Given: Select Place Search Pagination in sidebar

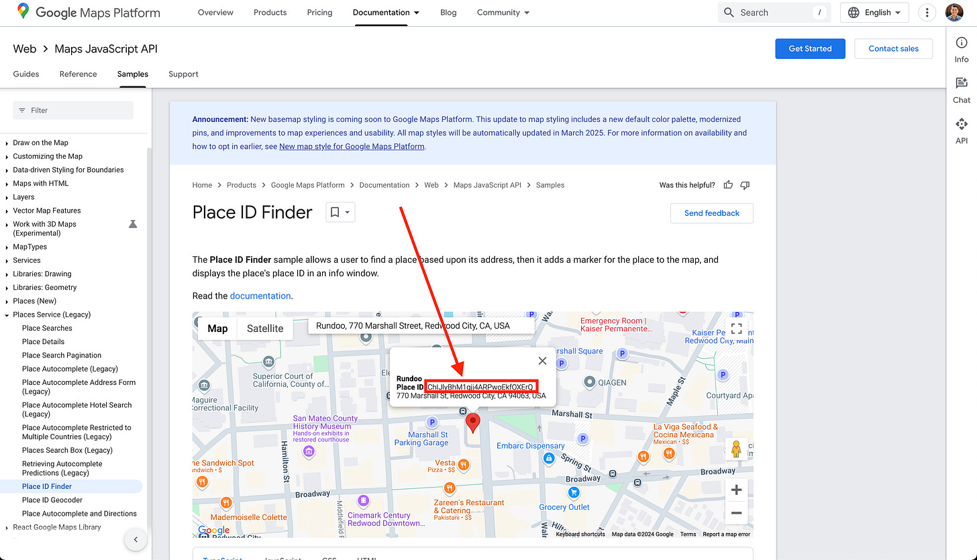Looking at the screenshot, I should (62, 355).
